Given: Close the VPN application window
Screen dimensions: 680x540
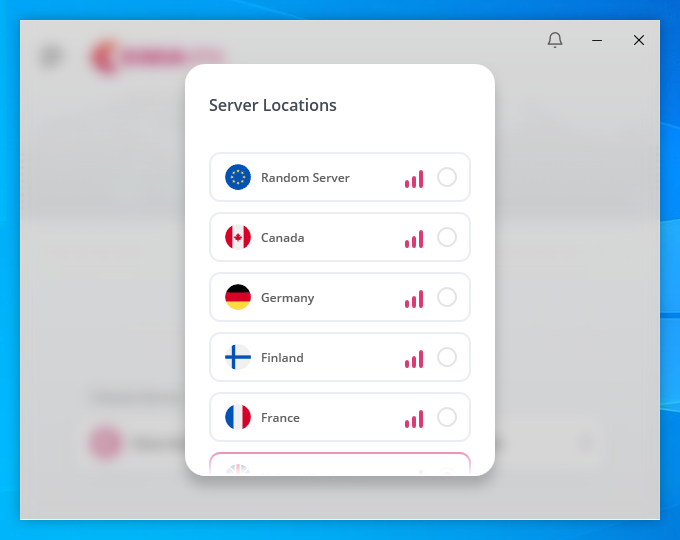Looking at the screenshot, I should [639, 40].
